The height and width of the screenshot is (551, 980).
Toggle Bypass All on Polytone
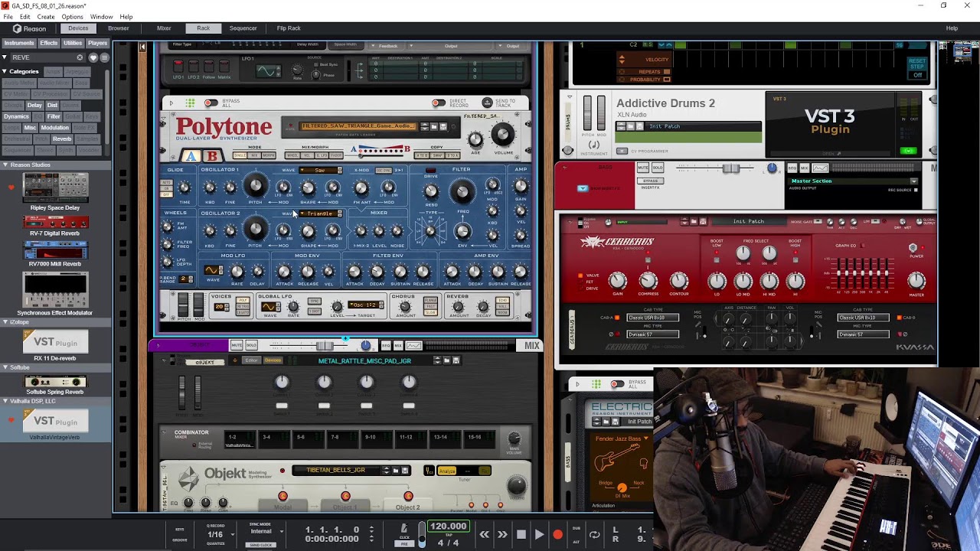(211, 103)
